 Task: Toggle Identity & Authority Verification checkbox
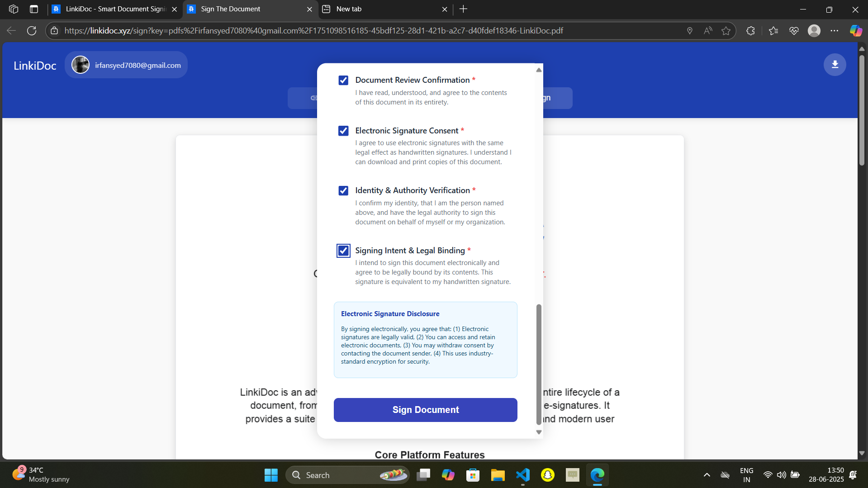coord(343,190)
